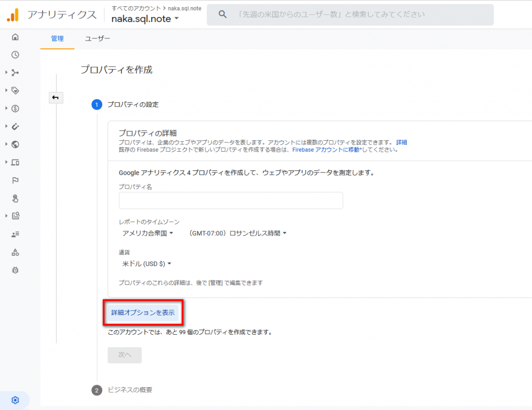This screenshot has width=532, height=410.
Task: Click the プロパティの詳細 card heading
Action: (x=148, y=133)
